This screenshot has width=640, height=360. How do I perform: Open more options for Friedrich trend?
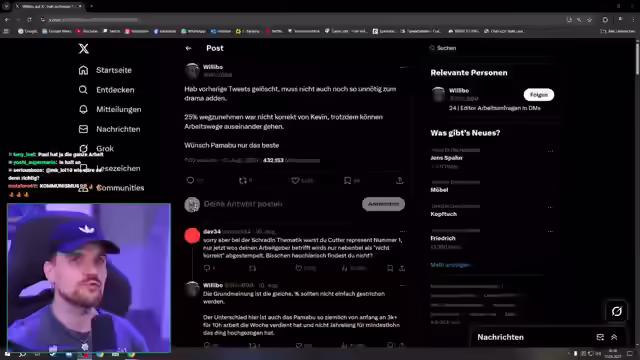(550, 231)
